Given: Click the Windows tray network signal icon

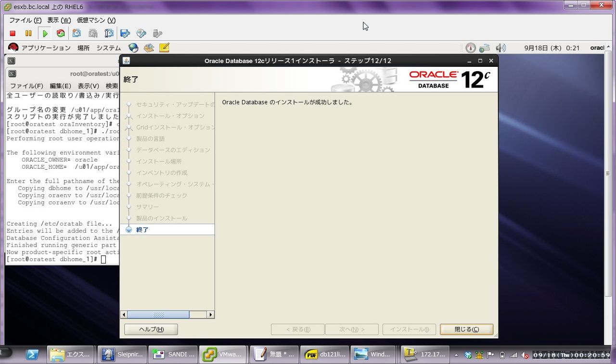Looking at the screenshot, I should tap(513, 355).
